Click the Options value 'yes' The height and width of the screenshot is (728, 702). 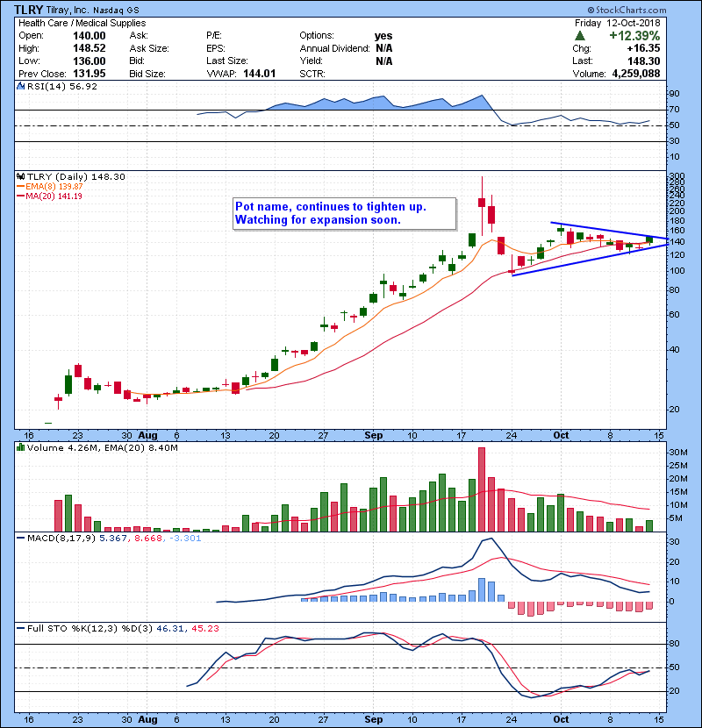tap(383, 36)
